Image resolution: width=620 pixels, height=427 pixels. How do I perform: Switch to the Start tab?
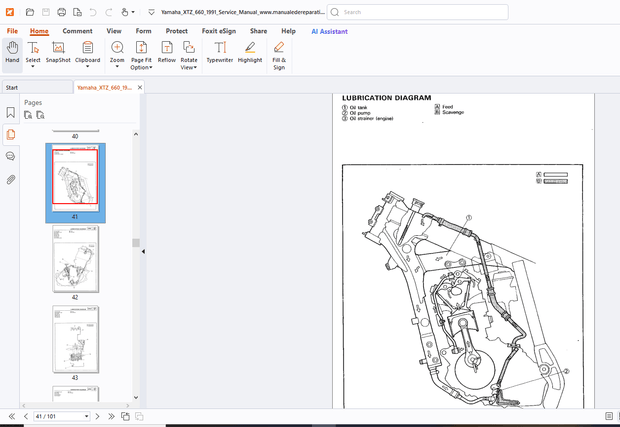[37, 87]
